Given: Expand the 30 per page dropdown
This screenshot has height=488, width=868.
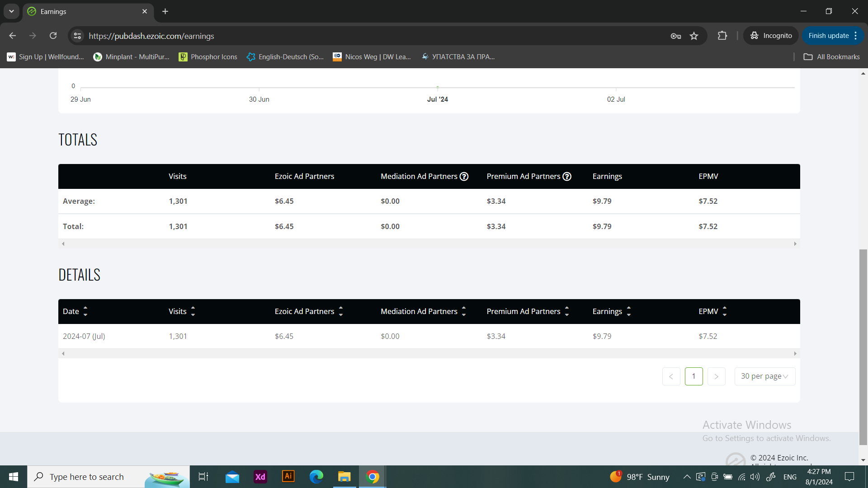Looking at the screenshot, I should tap(765, 376).
